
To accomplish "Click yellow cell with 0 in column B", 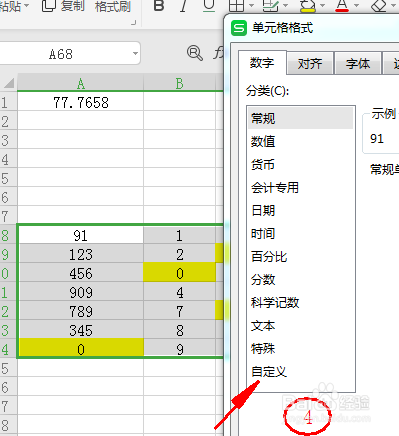I will pos(179,273).
